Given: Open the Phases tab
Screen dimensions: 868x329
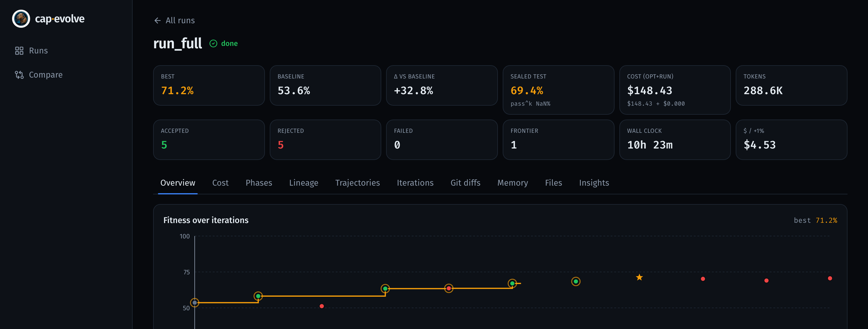Looking at the screenshot, I should pyautogui.click(x=259, y=183).
